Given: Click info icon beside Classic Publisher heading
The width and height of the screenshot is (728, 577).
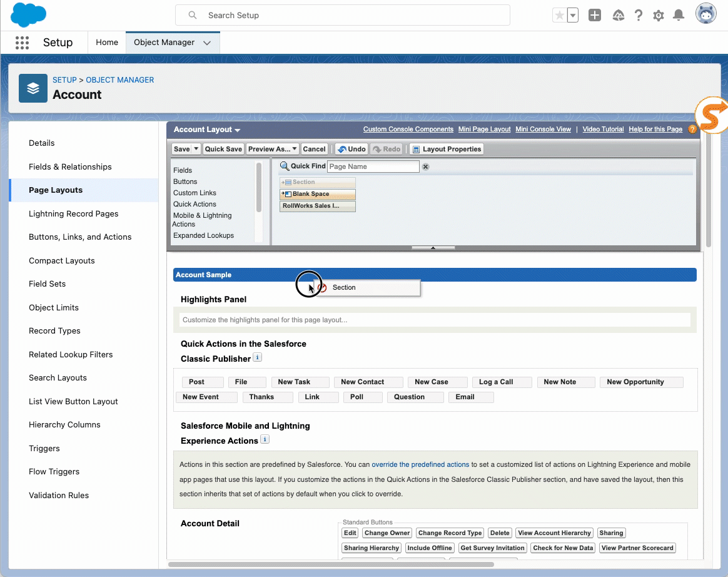Looking at the screenshot, I should click(x=257, y=358).
